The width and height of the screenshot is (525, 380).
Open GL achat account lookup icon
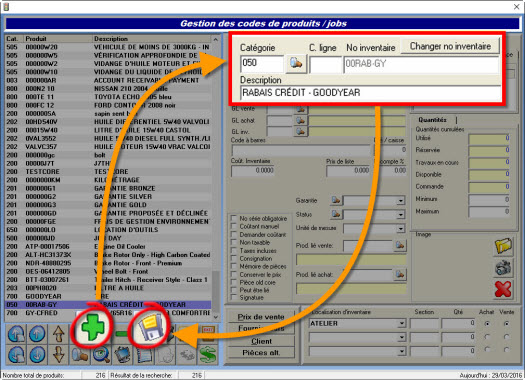pyautogui.click(x=301, y=121)
